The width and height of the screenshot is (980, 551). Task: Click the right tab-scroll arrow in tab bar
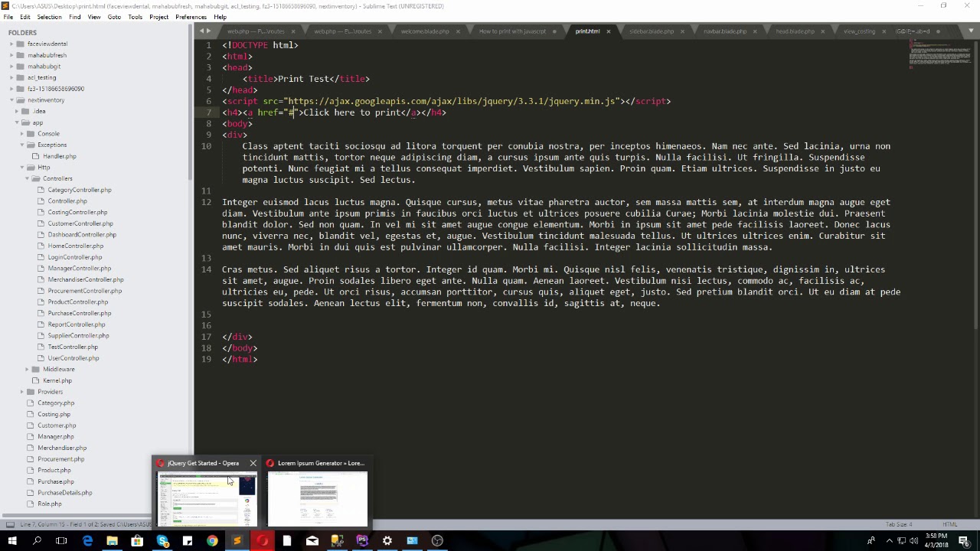click(x=209, y=31)
